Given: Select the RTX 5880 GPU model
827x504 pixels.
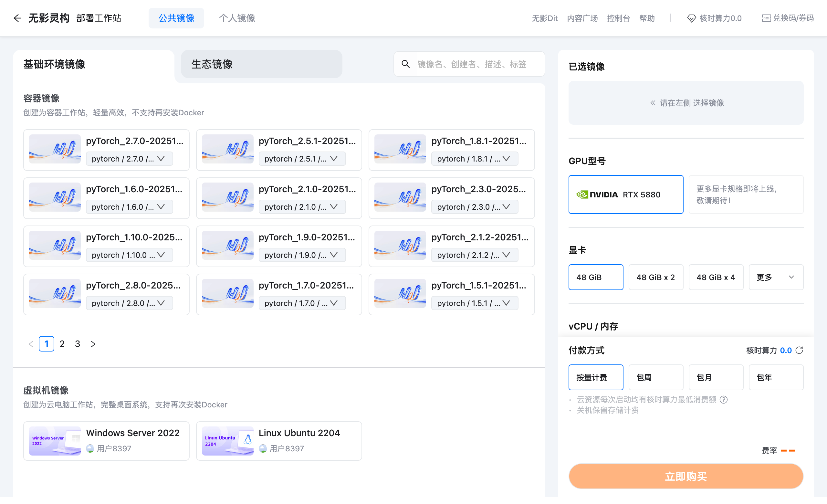Looking at the screenshot, I should (x=626, y=194).
